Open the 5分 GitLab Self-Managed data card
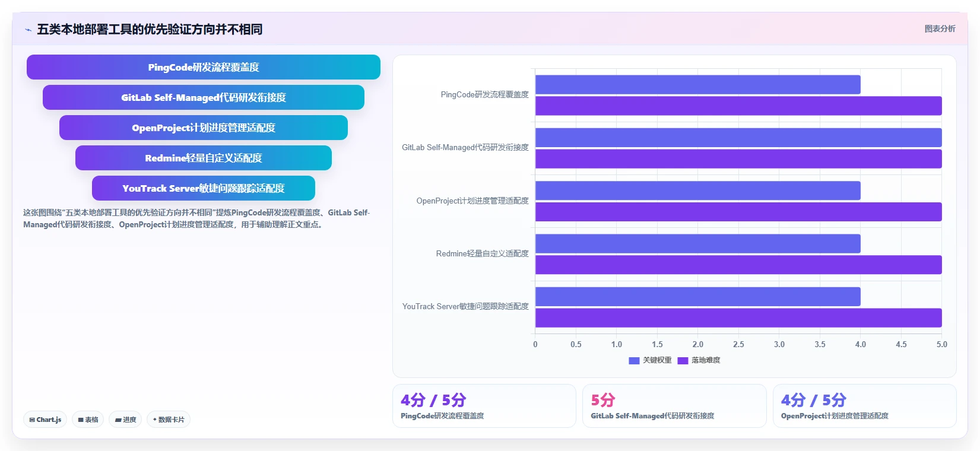Image resolution: width=980 pixels, height=451 pixels. 674,406
